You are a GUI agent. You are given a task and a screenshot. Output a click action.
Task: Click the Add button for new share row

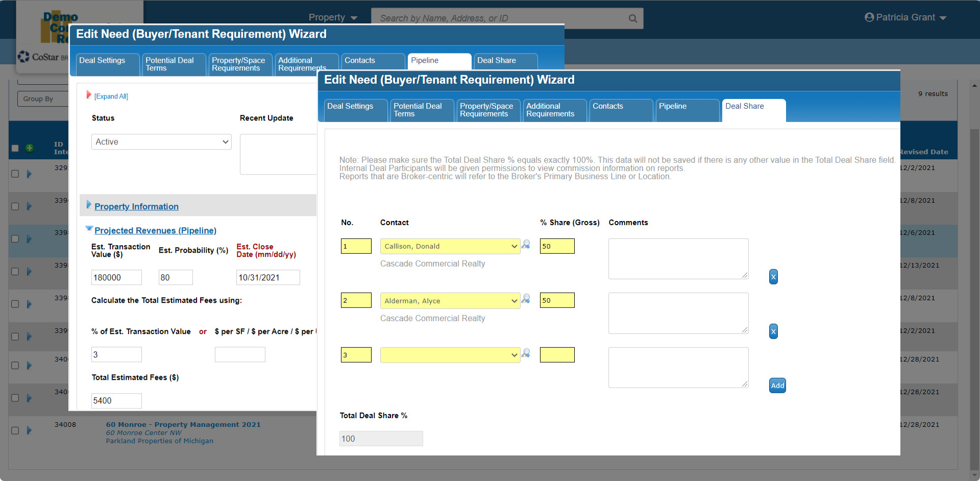(x=777, y=386)
